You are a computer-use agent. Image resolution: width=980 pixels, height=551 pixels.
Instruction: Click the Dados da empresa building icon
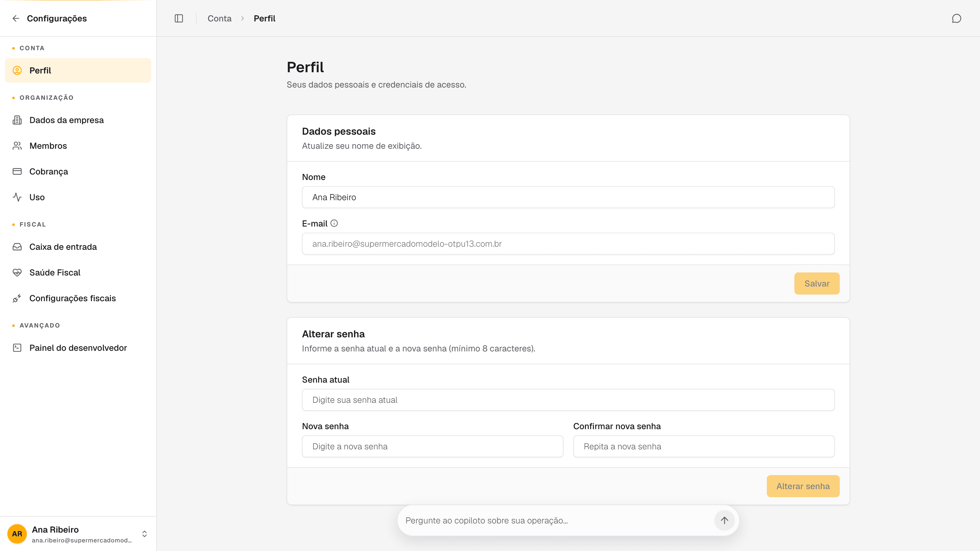tap(17, 120)
